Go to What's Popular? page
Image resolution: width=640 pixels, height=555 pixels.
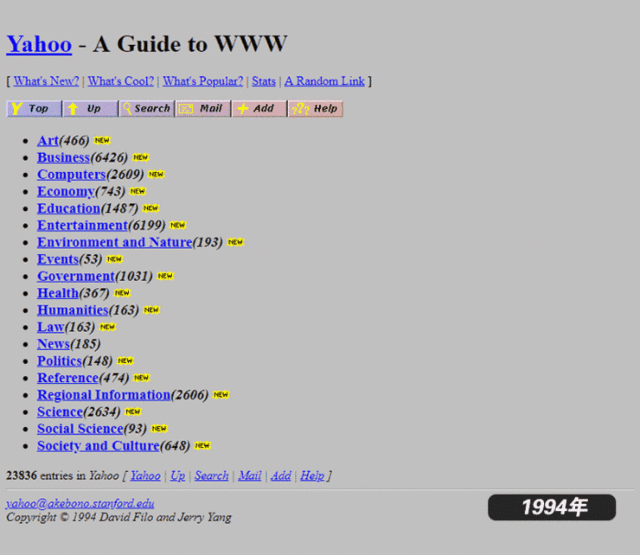click(x=202, y=81)
